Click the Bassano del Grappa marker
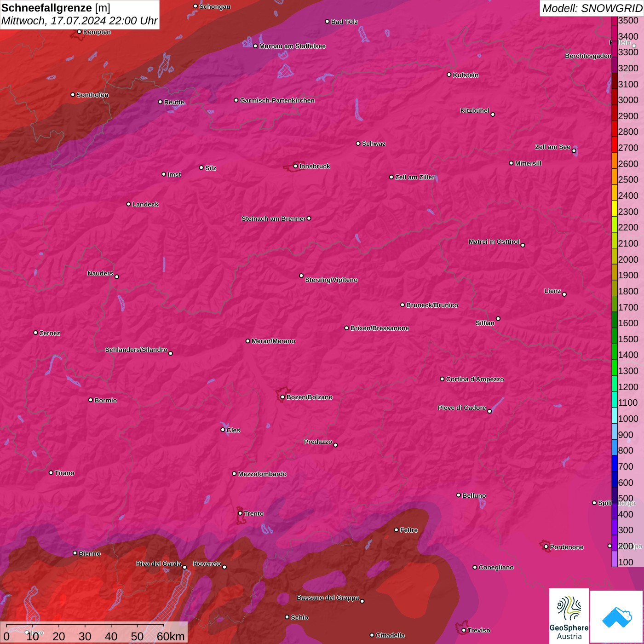Screen dimensions: 644x644 point(362,601)
